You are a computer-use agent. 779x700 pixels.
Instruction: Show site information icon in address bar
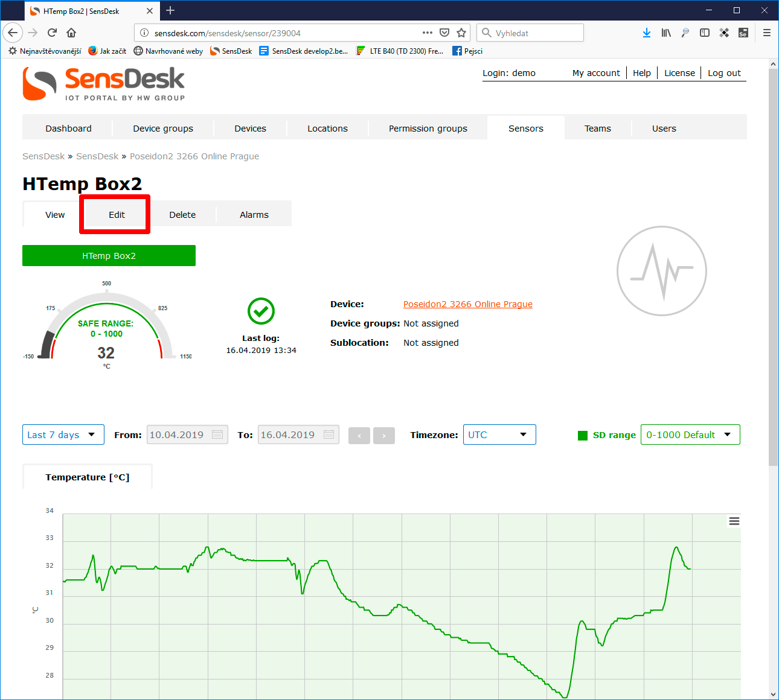(x=144, y=33)
